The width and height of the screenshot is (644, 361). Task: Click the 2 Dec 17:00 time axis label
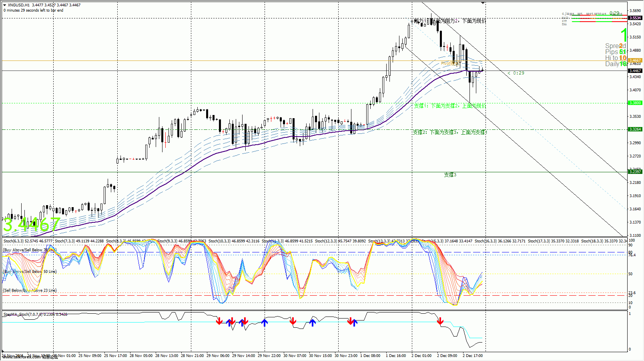coord(473,356)
